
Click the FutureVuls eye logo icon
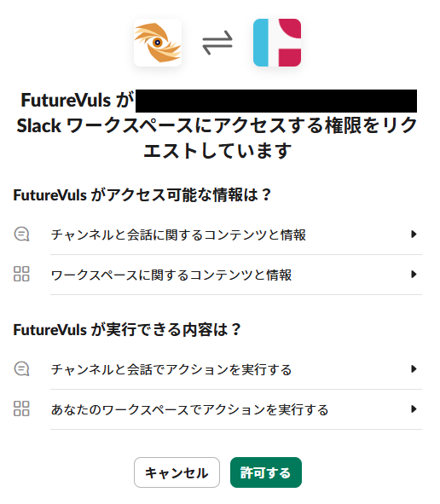coord(158,43)
